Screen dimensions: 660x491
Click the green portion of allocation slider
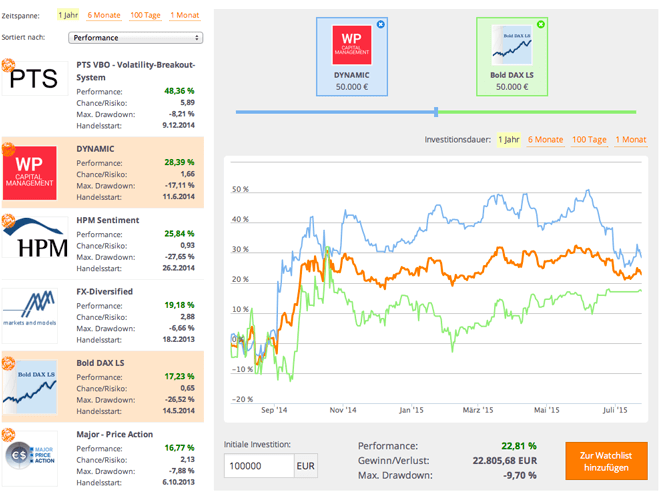537,112
